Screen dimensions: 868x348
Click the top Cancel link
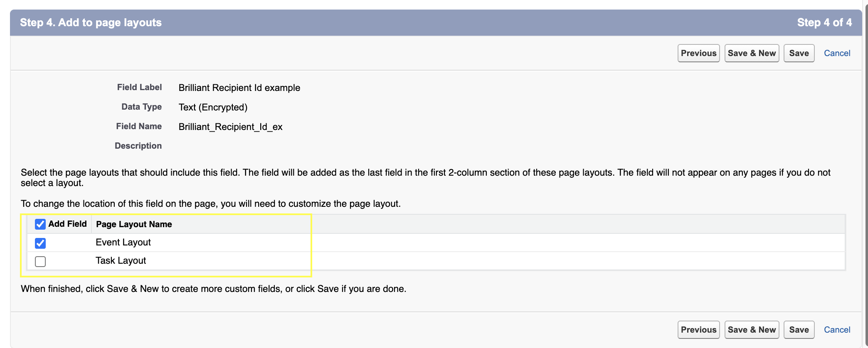pos(837,53)
